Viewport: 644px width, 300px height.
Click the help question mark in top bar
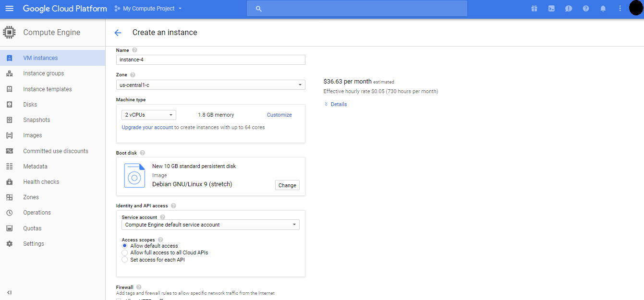point(586,9)
